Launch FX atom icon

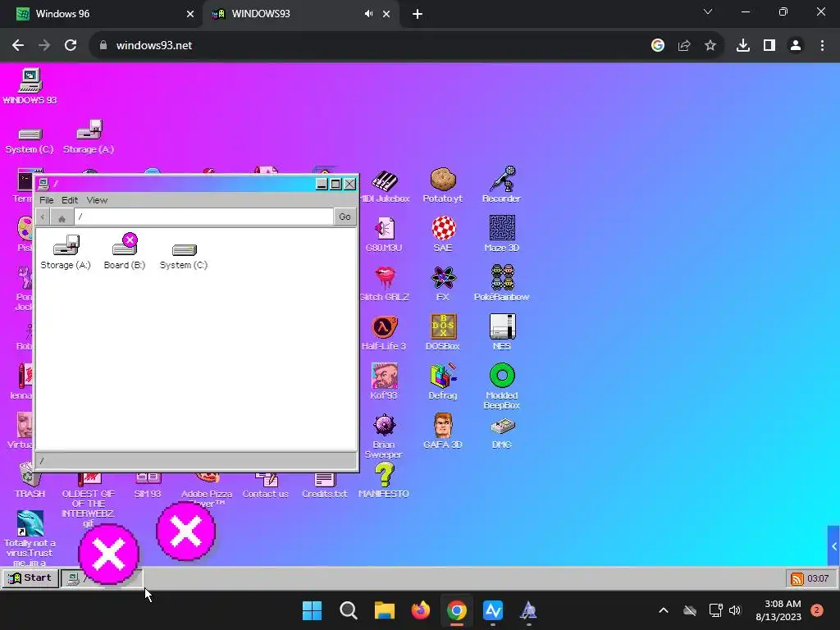[443, 283]
